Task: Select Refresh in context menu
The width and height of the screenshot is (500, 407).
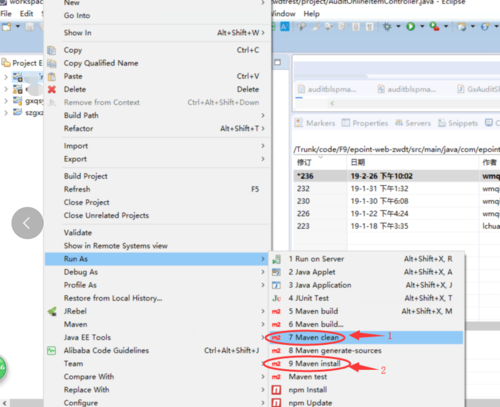Action: pos(157,189)
